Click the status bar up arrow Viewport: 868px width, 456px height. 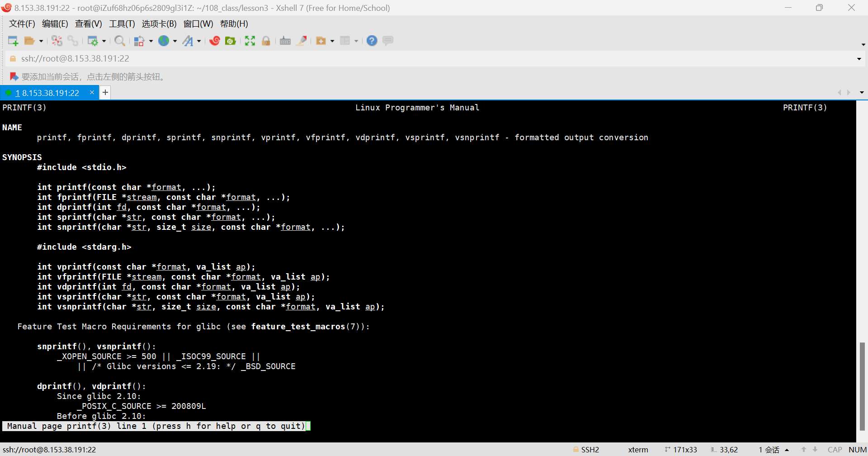click(804, 450)
